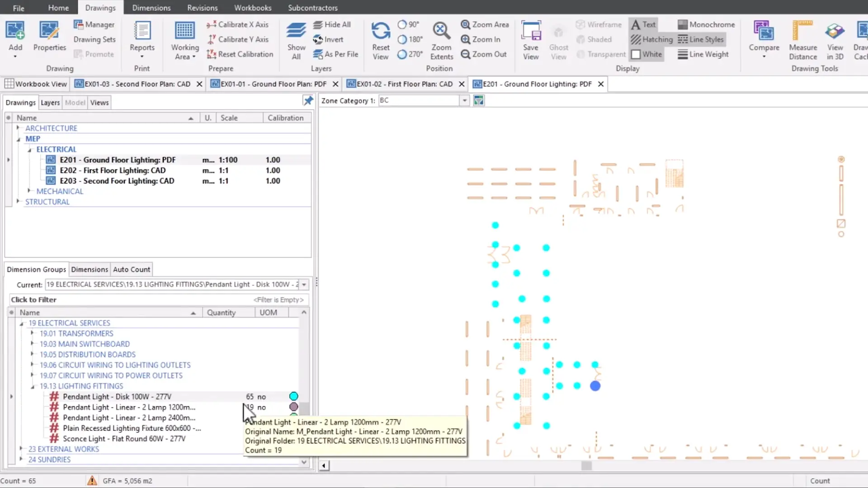This screenshot has height=488, width=868.
Task: Select the 90° rotation radio button
Action: (x=402, y=24)
